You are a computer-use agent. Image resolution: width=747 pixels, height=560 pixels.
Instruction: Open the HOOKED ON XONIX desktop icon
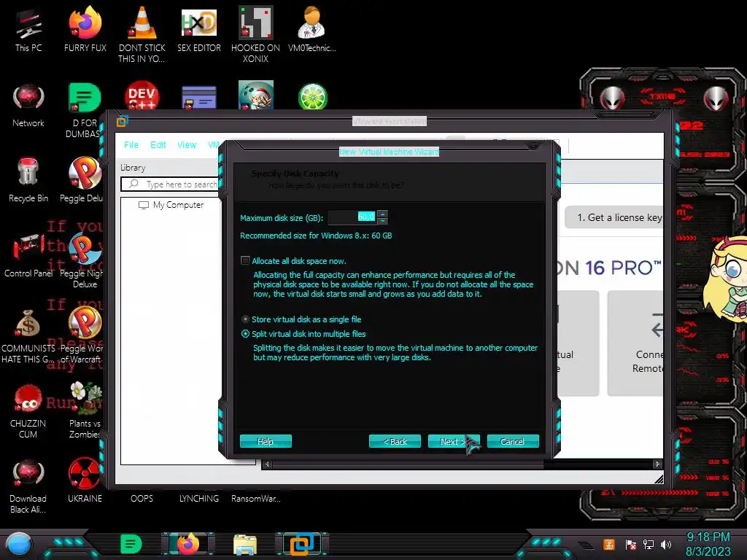click(x=256, y=34)
